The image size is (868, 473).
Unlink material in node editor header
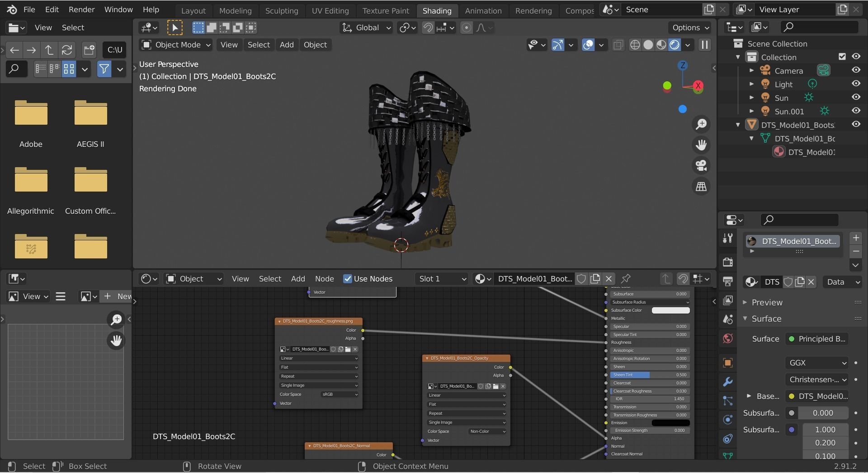609,279
